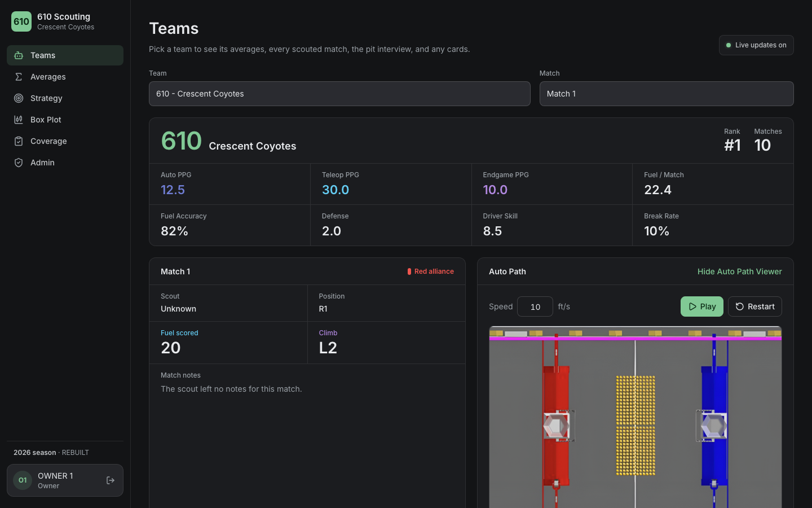This screenshot has height=508, width=812.
Task: Click the red alliance marker icon
Action: 409,271
